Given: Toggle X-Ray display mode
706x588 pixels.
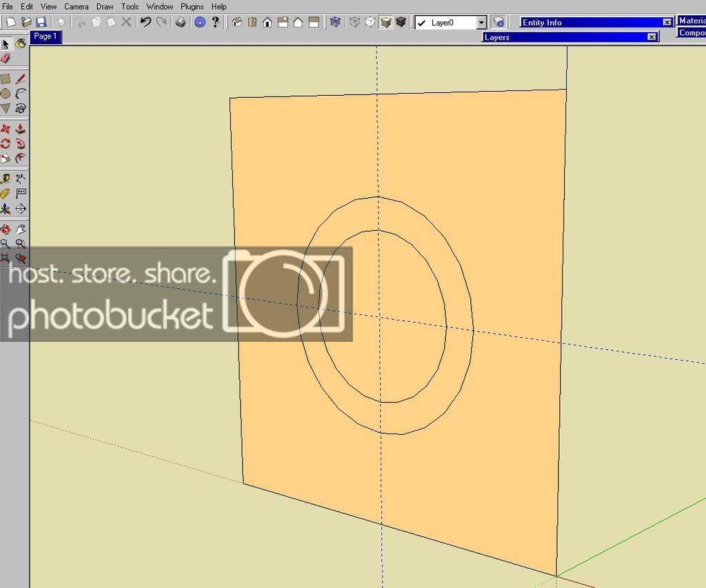Looking at the screenshot, I should (x=335, y=22).
